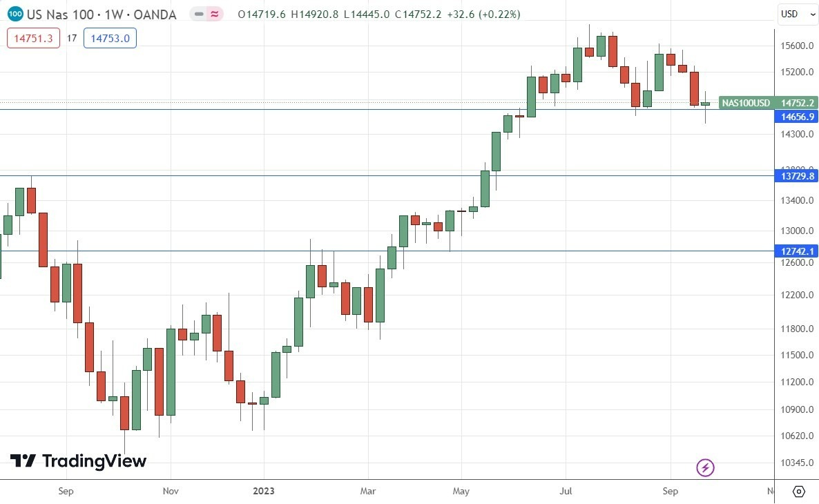Screen dimensions: 819x504
Task: Click the blue 14656.9 price level label
Action: tap(798, 117)
